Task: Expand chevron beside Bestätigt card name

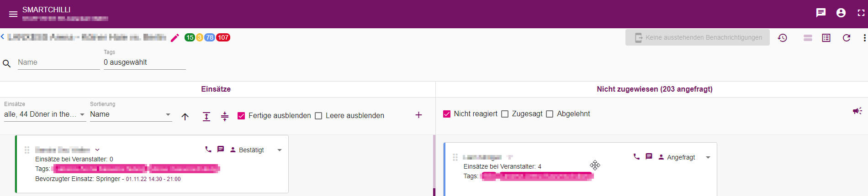Action: (x=97, y=150)
